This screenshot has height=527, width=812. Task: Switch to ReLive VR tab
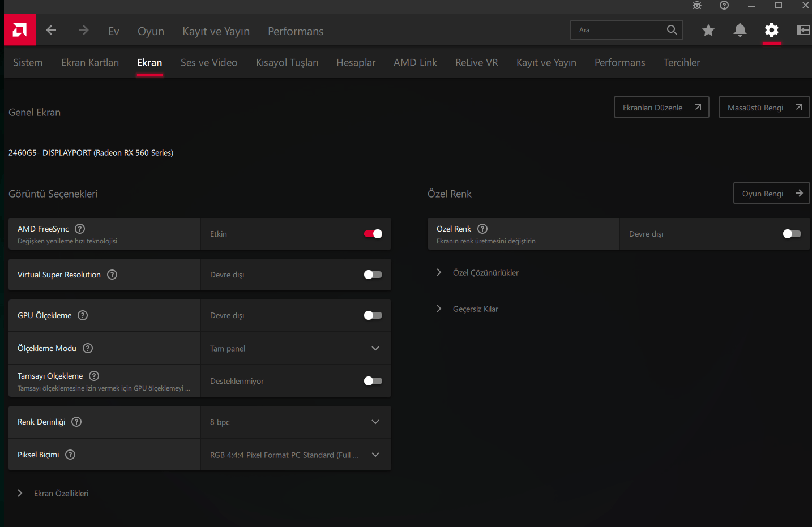(477, 62)
